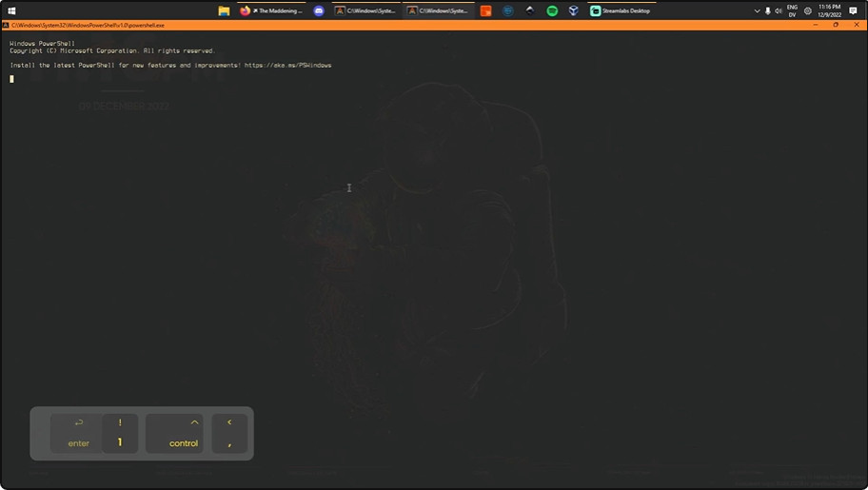Click the Microsoft Corporation copyright line
The image size is (868, 490).
point(112,50)
